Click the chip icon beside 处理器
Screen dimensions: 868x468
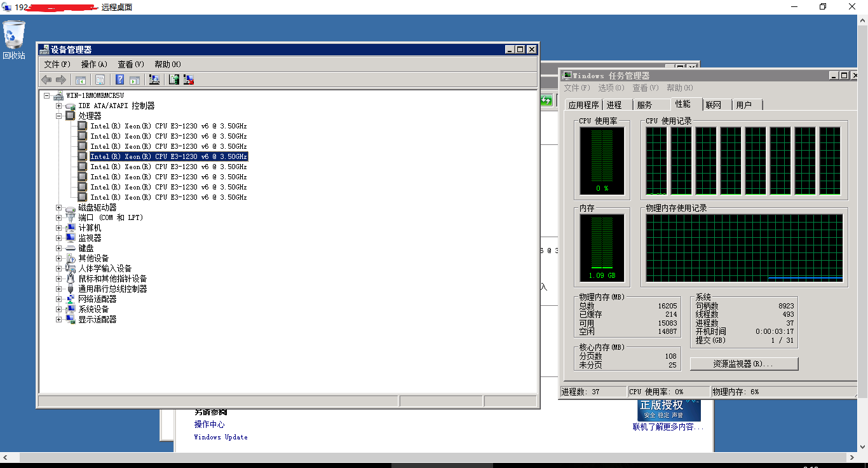(x=71, y=116)
